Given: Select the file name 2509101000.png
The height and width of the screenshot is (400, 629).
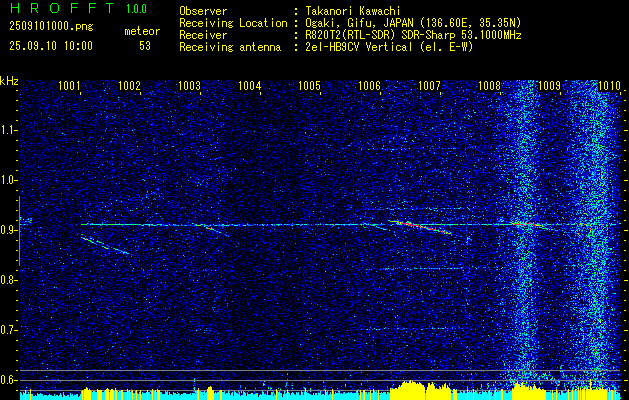Looking at the screenshot, I should point(51,27).
